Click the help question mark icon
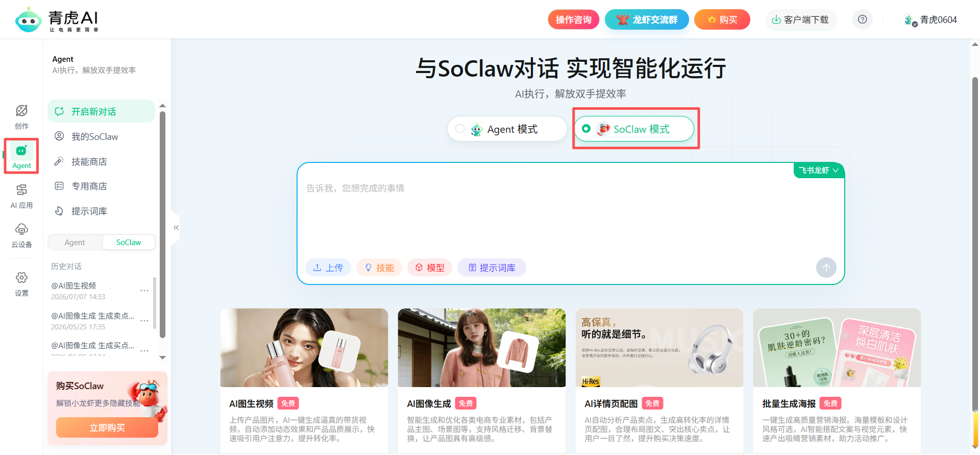The width and height of the screenshot is (980, 455). pyautogui.click(x=862, y=19)
